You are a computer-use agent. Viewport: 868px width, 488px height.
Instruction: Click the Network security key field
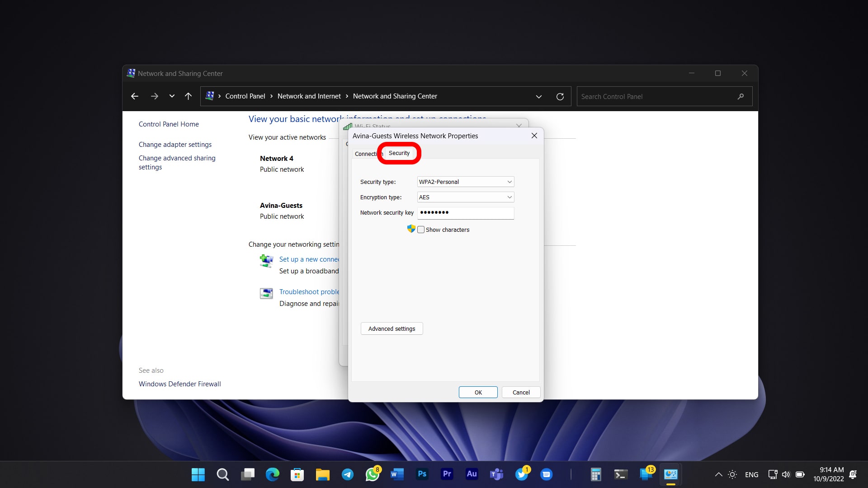[466, 212]
